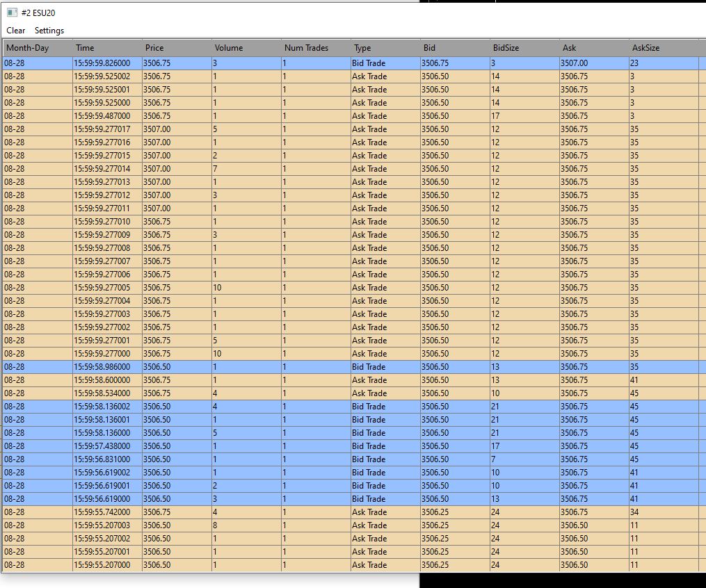The height and width of the screenshot is (588, 706).
Task: Click AskSize 34 in 15:59:55.742000 row
Action: (664, 512)
